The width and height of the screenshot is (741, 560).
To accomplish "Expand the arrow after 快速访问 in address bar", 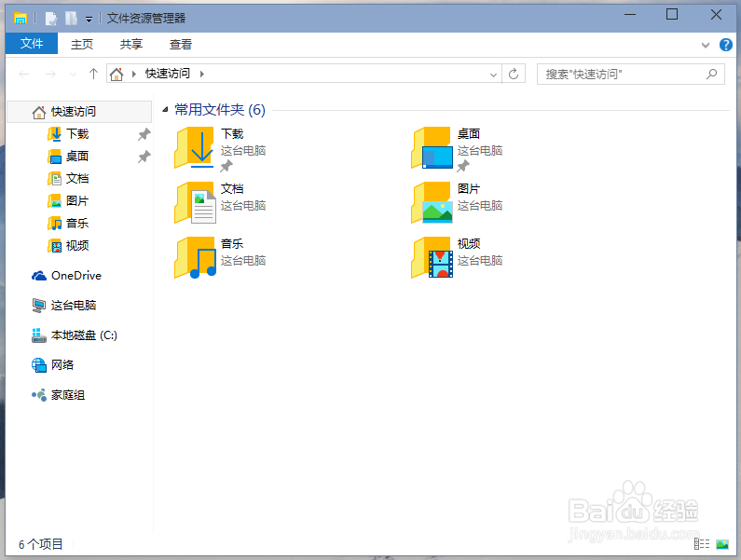I will (202, 74).
